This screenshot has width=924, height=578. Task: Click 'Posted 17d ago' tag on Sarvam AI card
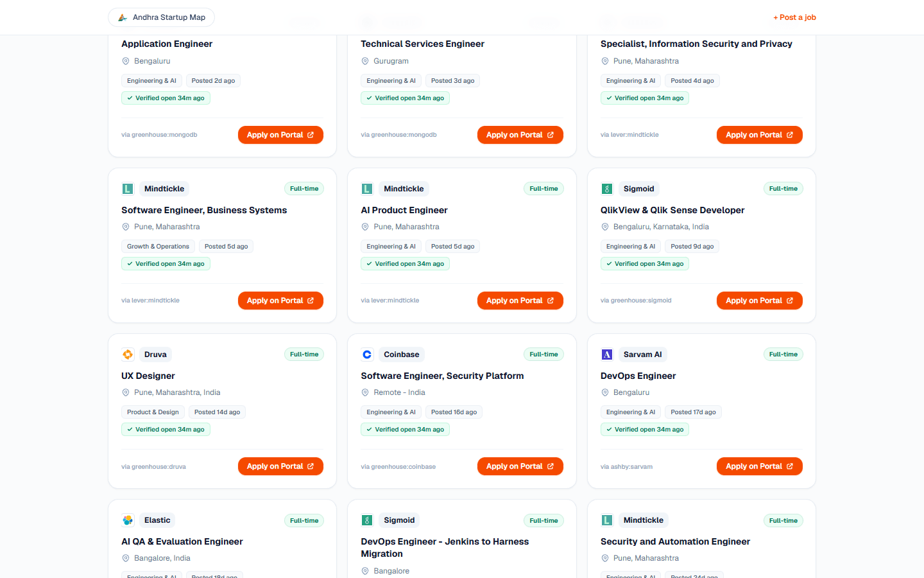click(x=693, y=412)
